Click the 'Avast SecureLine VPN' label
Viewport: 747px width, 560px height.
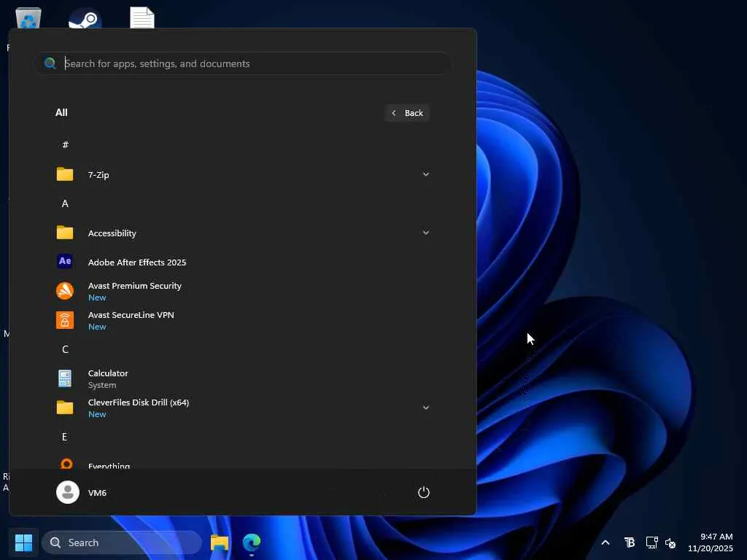coord(131,315)
